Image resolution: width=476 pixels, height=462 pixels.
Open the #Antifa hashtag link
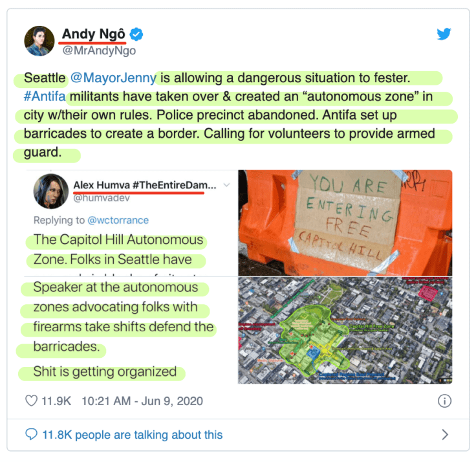(45, 96)
